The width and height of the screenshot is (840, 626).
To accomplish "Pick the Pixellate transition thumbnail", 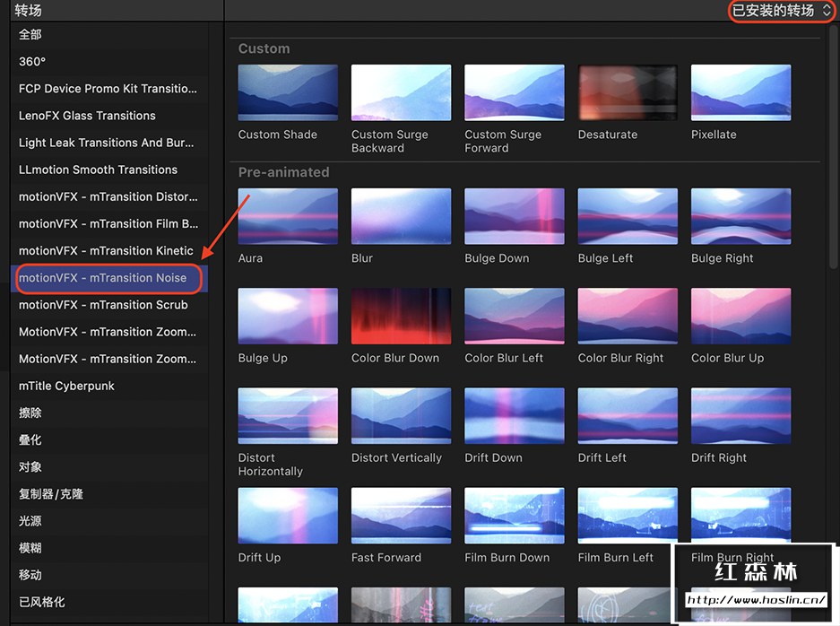I will click(740, 92).
